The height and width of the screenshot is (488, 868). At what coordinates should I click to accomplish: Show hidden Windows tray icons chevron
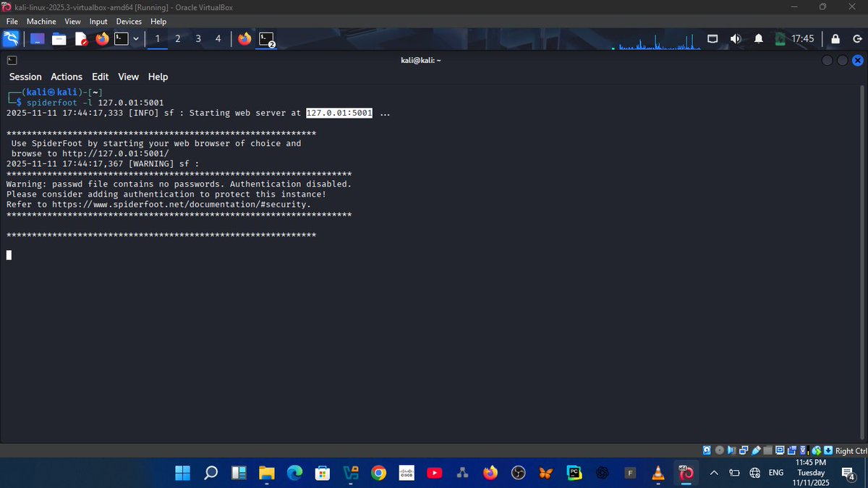click(x=715, y=473)
